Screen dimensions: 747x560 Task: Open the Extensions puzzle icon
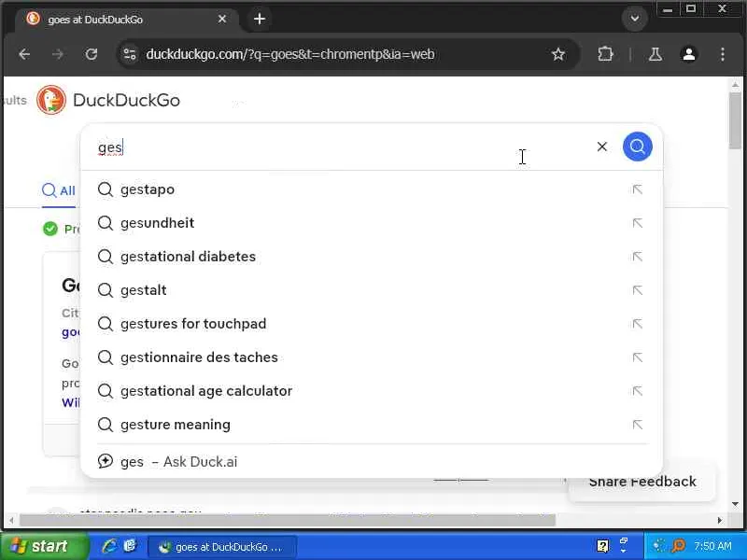pos(605,54)
